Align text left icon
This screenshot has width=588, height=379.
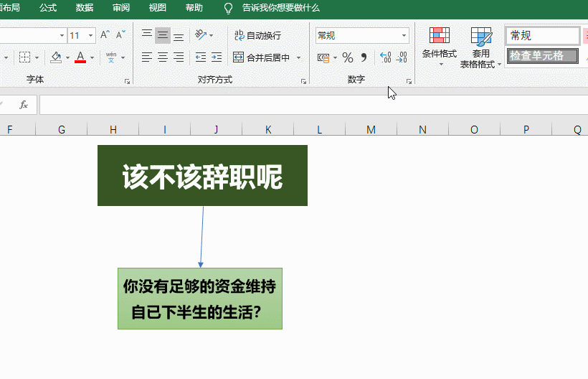point(146,57)
